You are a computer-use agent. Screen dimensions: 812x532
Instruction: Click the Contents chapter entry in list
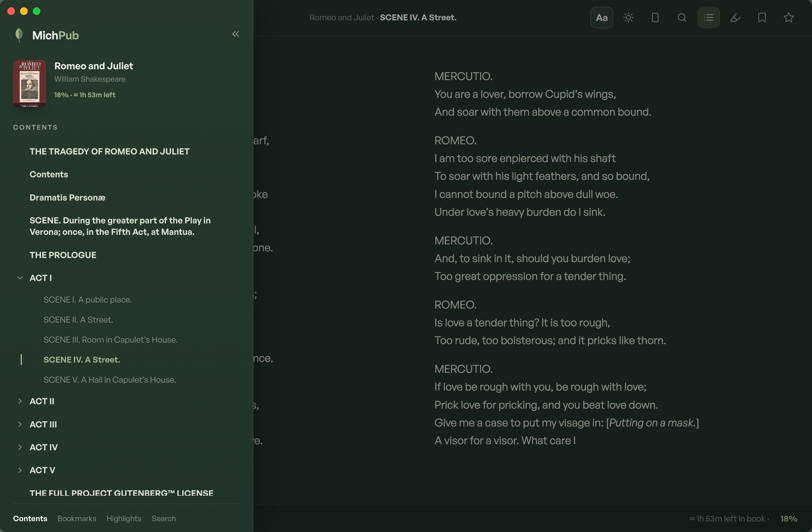(x=49, y=174)
